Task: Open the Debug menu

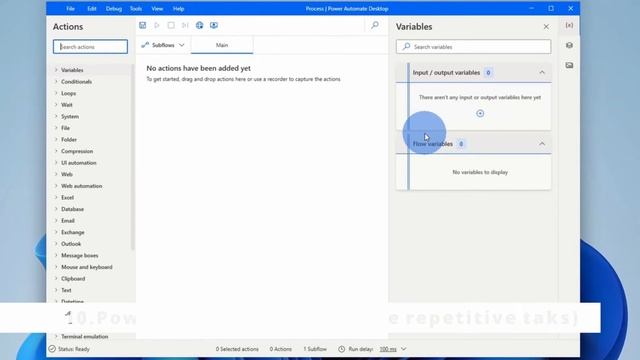Action: [x=113, y=9]
